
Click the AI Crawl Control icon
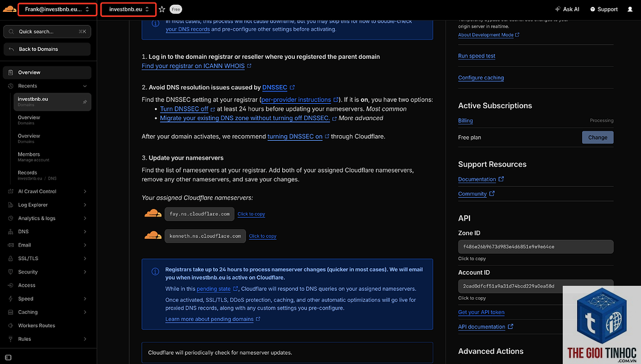[x=11, y=191]
